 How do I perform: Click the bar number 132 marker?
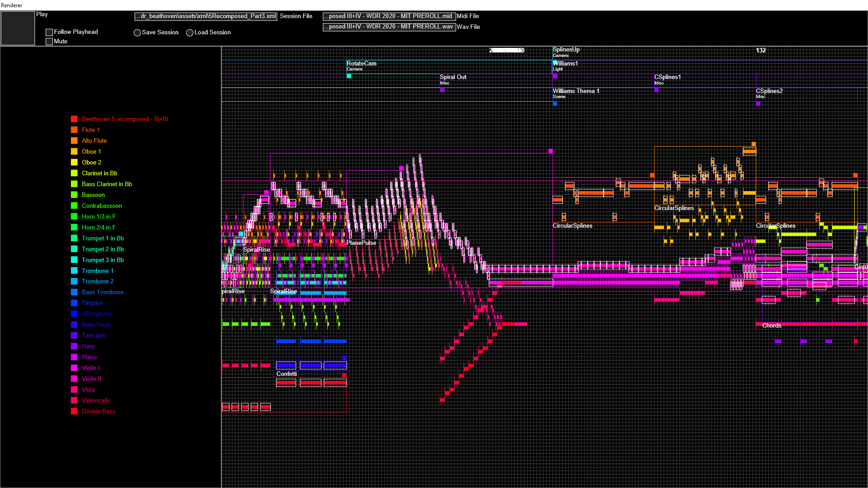(761, 50)
